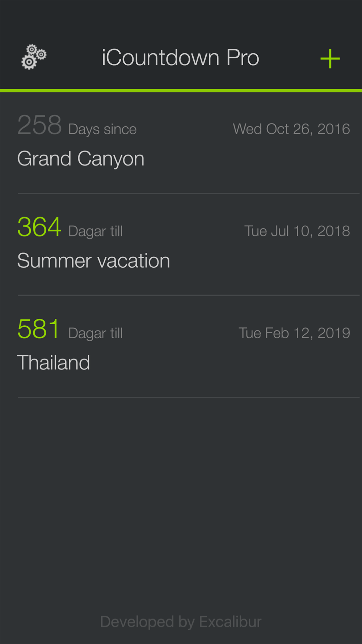Tap Dagar till label beside 581
The width and height of the screenshot is (362, 644).
point(96,334)
